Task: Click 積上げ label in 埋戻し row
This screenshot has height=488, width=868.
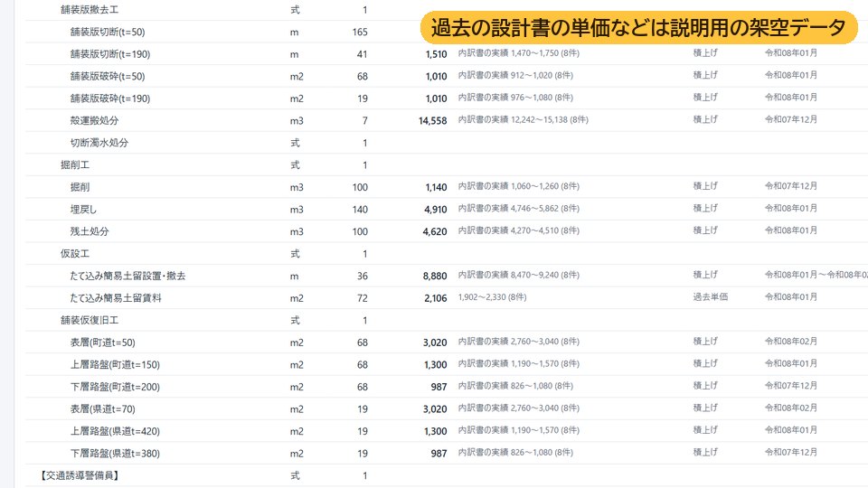Action: tap(705, 208)
